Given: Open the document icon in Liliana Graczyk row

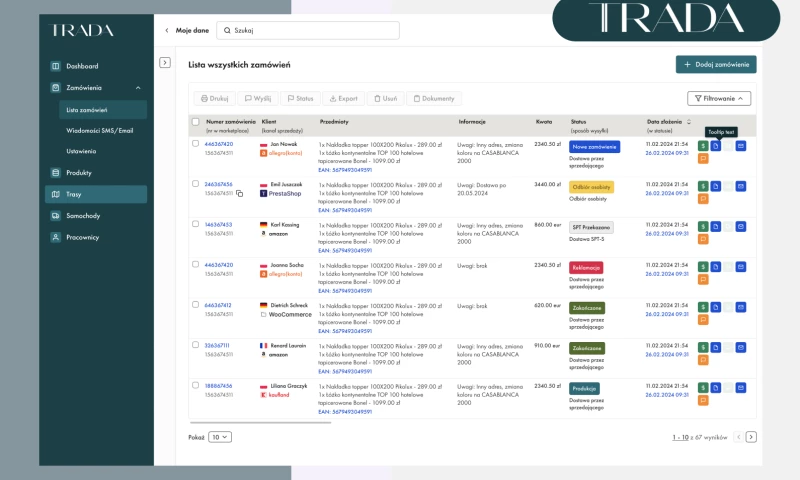Looking at the screenshot, I should click(716, 388).
